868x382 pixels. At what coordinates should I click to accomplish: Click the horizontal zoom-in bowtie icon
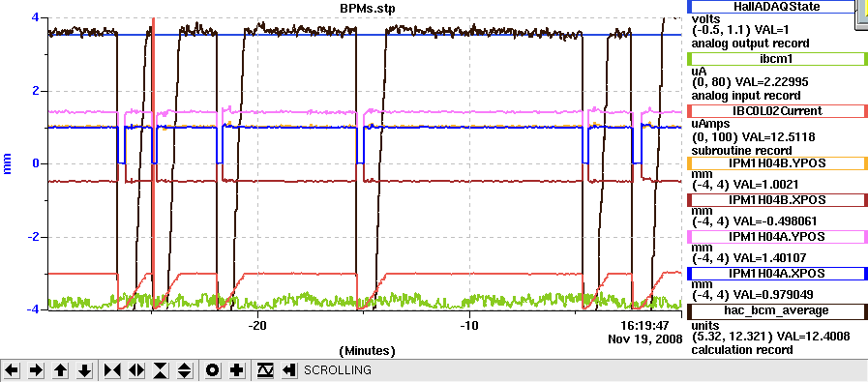coord(111,370)
